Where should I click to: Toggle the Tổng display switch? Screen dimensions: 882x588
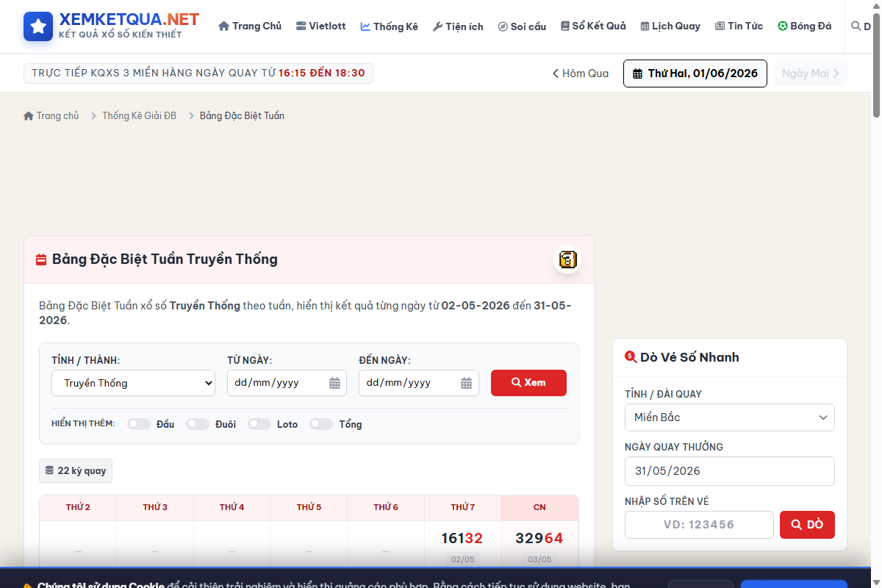point(321,424)
